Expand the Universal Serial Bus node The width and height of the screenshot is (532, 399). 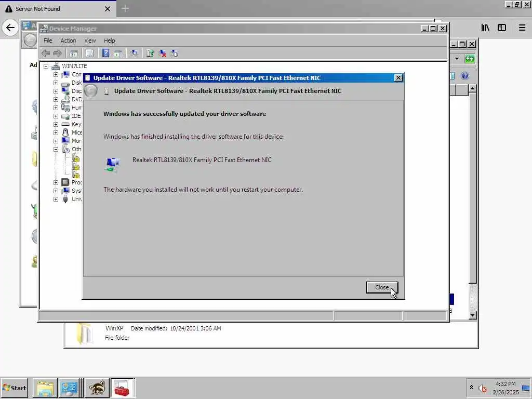[56, 199]
